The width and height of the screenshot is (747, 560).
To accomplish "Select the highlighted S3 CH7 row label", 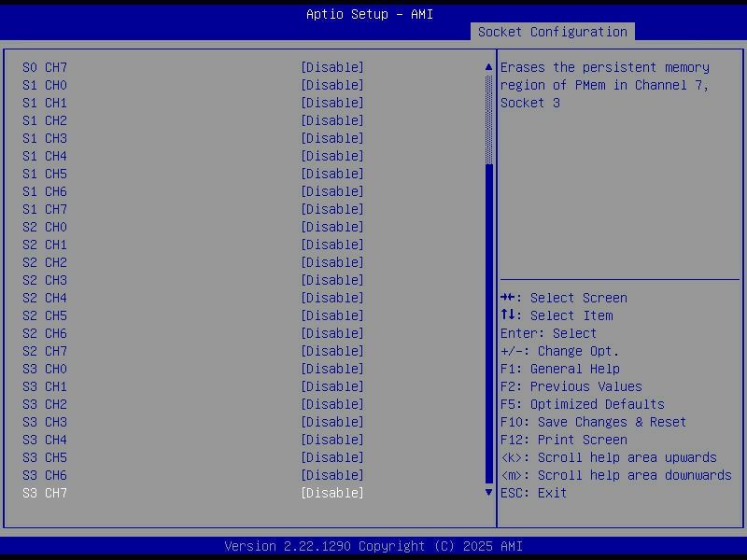I will [x=45, y=493].
